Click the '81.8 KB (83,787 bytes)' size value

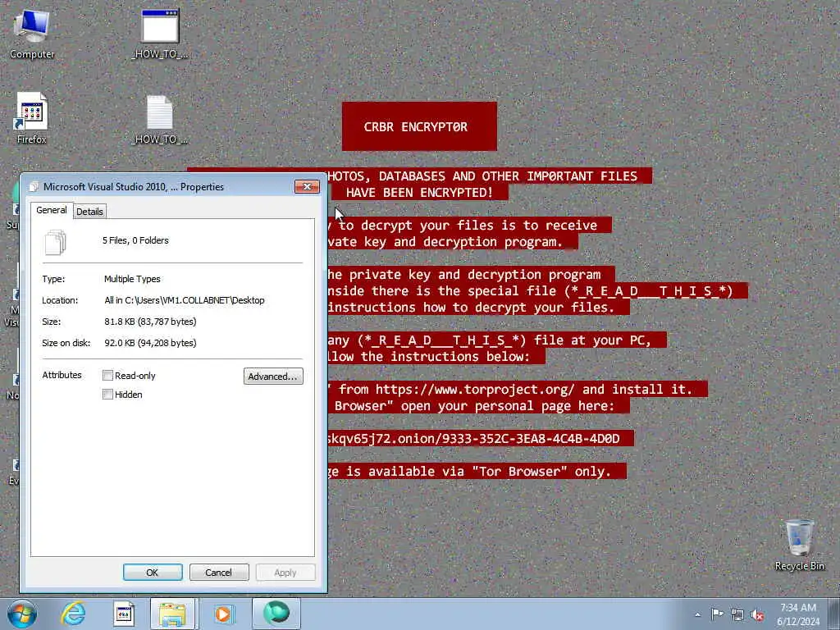coord(151,322)
